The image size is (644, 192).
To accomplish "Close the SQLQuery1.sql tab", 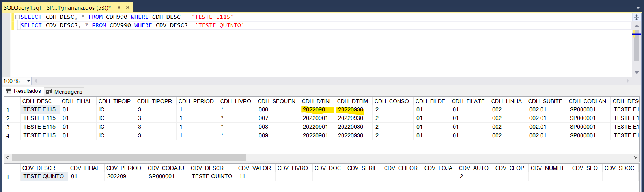I will tap(128, 7).
